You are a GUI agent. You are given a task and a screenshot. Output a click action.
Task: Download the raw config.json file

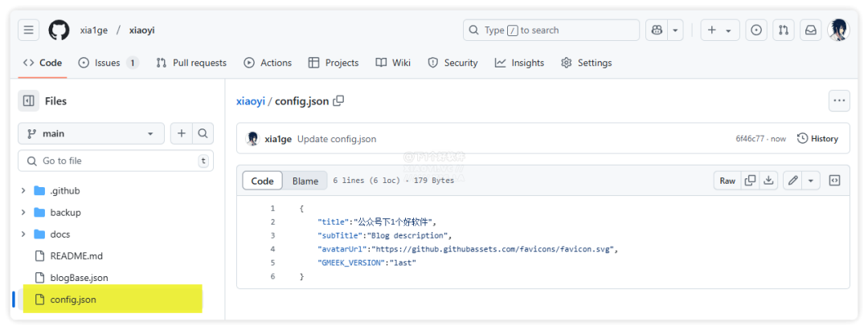[769, 181]
